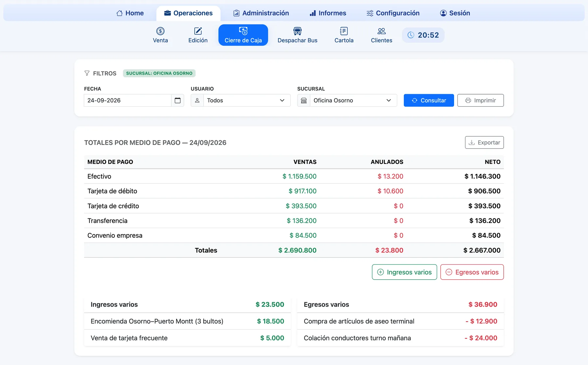Screen dimensions: 588x365
Task: Open the Venta coin icon
Action: pyautogui.click(x=160, y=31)
